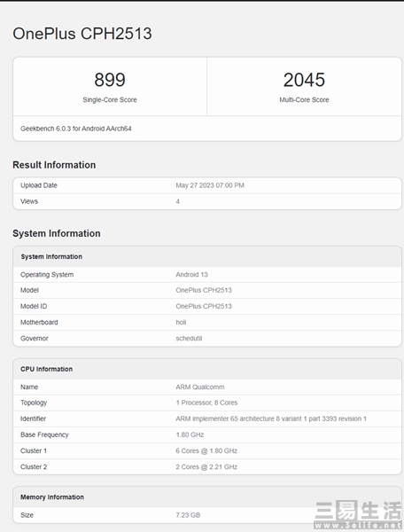Click the Identifier label
This screenshot has width=404, height=532.
pos(33,419)
